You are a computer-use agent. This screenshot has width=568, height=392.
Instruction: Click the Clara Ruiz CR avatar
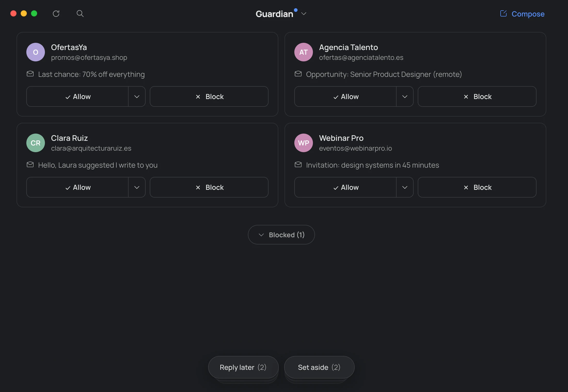(36, 143)
